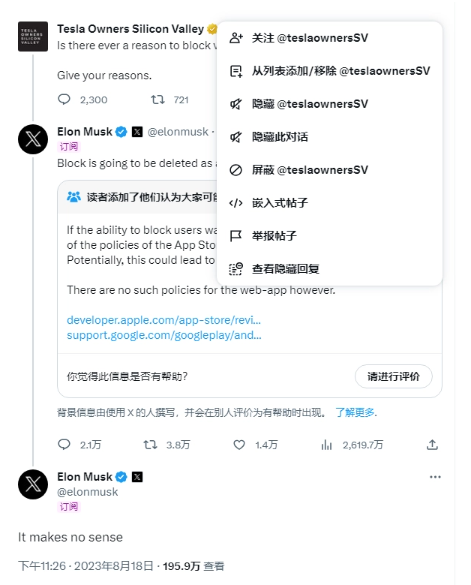Open support.google.com googleplay link

(x=164, y=335)
